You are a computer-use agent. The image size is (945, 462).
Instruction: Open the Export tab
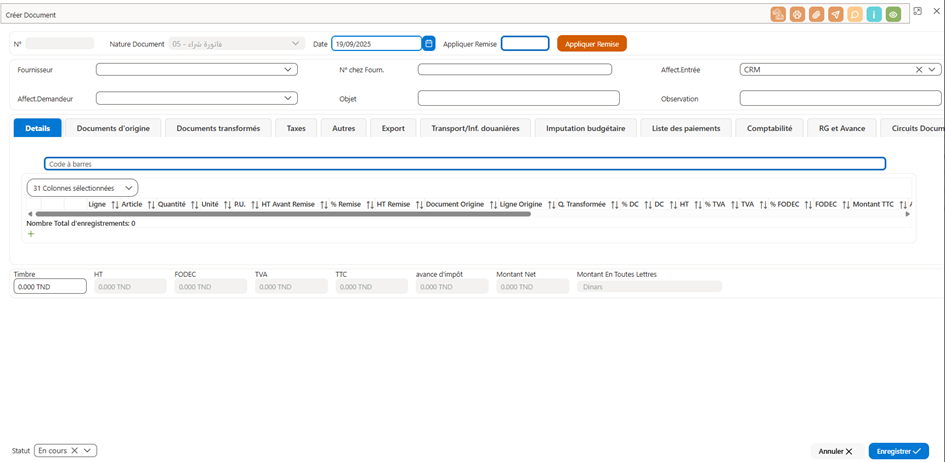(x=393, y=128)
